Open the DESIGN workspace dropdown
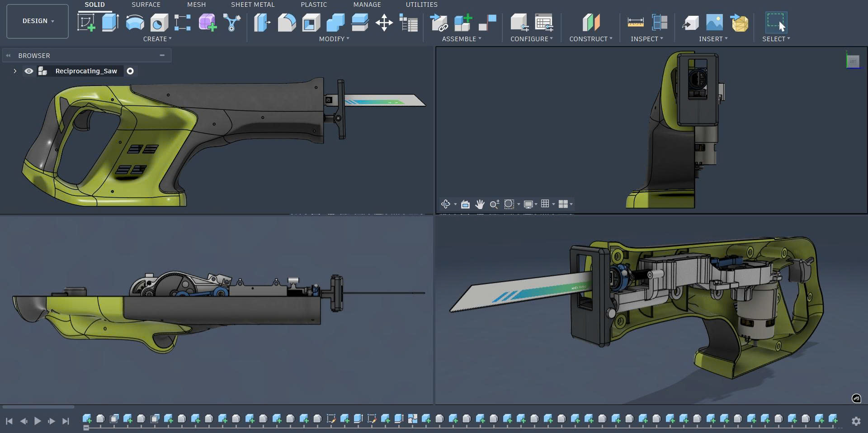 [38, 21]
